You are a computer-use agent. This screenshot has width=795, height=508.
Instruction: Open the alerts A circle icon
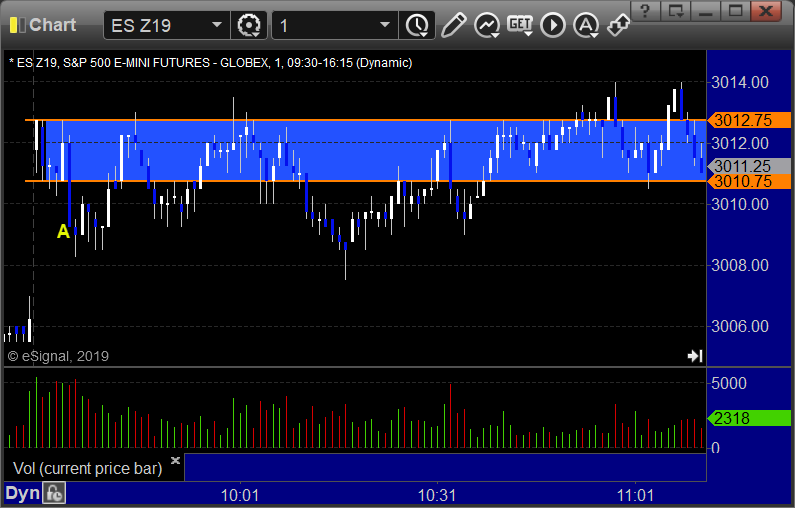pos(586,25)
